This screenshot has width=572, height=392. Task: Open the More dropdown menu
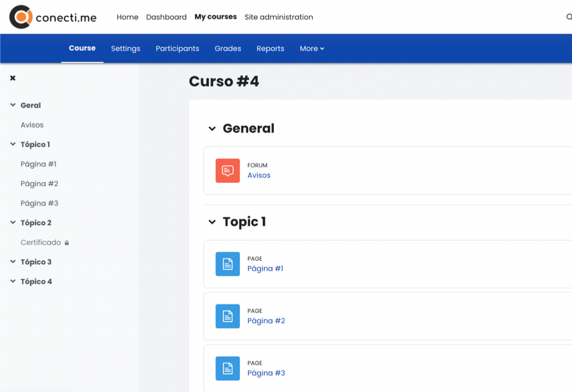pos(312,49)
